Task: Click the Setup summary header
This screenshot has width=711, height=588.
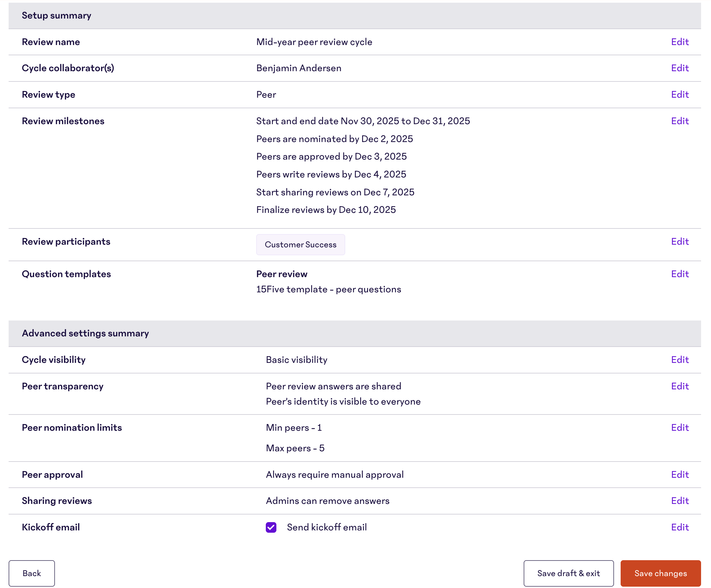Action: point(57,16)
